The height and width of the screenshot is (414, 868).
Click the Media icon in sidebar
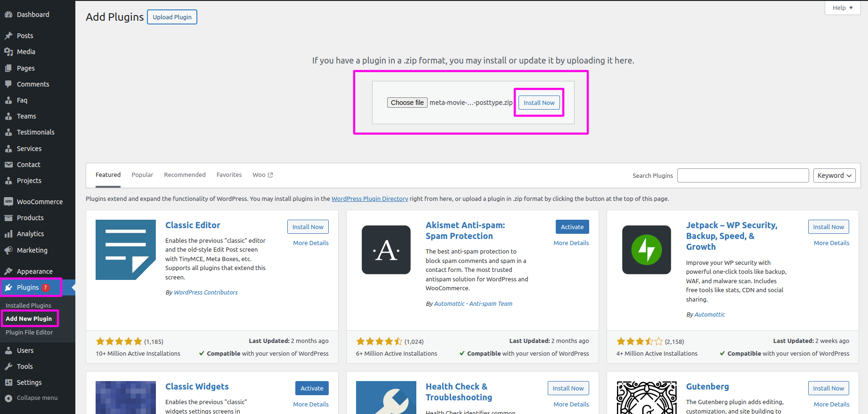coord(8,52)
